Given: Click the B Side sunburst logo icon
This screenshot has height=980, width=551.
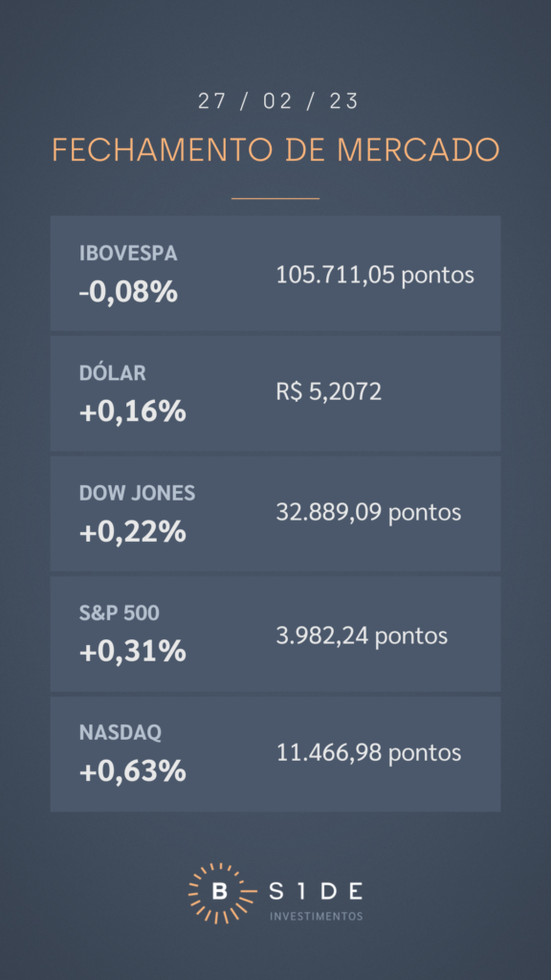Looking at the screenshot, I should coord(219,893).
